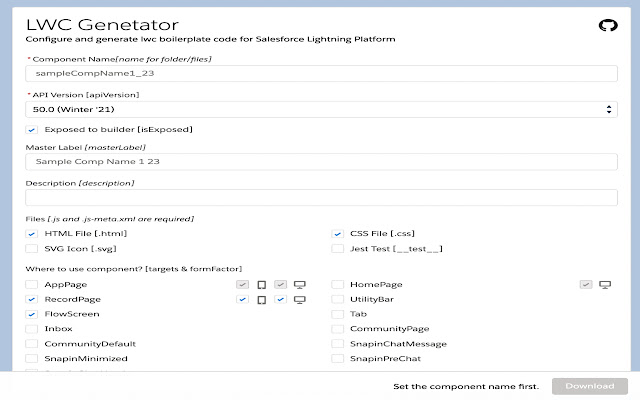
Task: Uncheck the HTML File option
Action: pos(31,234)
